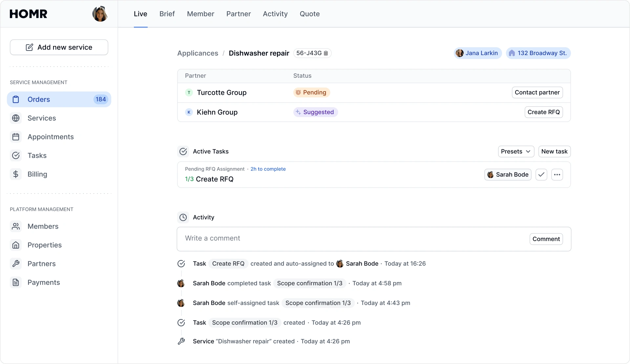Click the Billing dollar sign icon
The image size is (630, 364).
(x=16, y=174)
